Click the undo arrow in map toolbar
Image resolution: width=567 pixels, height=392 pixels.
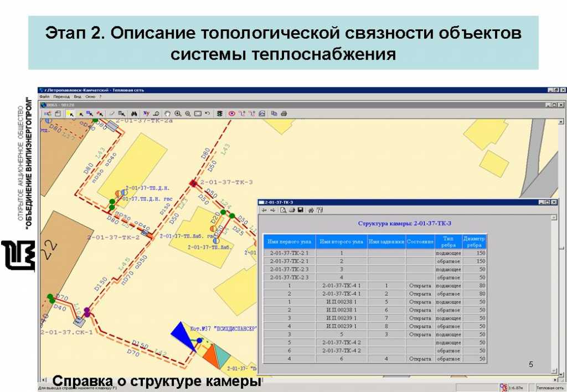(x=207, y=114)
